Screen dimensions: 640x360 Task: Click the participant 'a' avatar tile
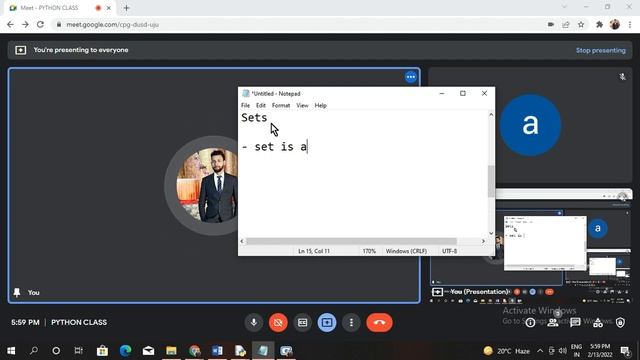[x=530, y=125]
